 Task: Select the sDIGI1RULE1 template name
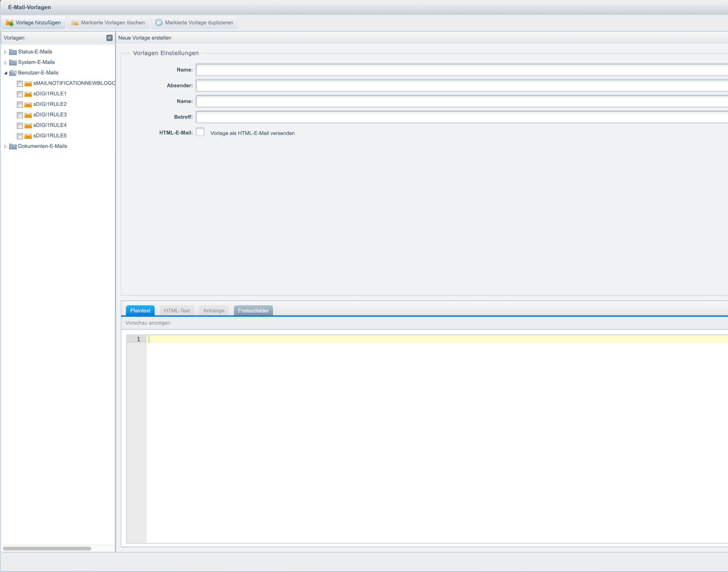pos(50,94)
